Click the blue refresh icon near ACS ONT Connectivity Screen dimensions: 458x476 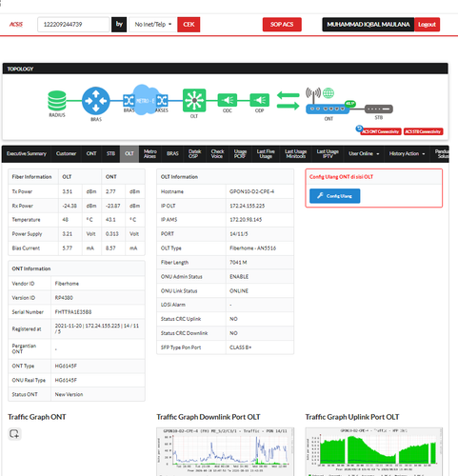tap(359, 129)
